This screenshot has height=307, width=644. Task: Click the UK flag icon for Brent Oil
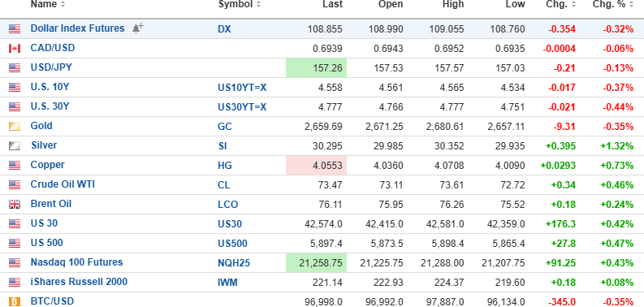click(x=15, y=204)
